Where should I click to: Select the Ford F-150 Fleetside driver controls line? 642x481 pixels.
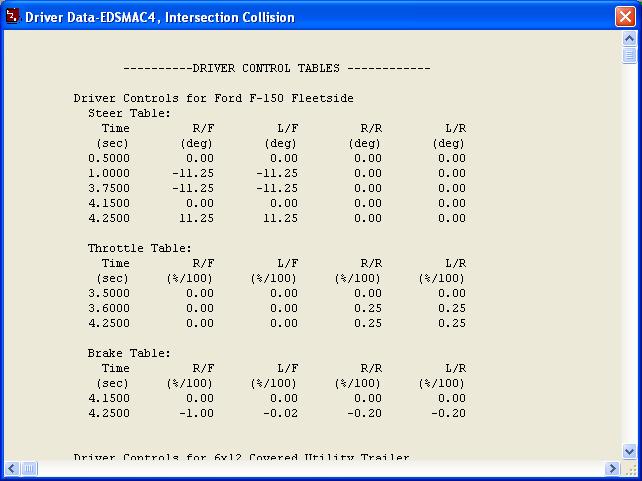pos(213,98)
